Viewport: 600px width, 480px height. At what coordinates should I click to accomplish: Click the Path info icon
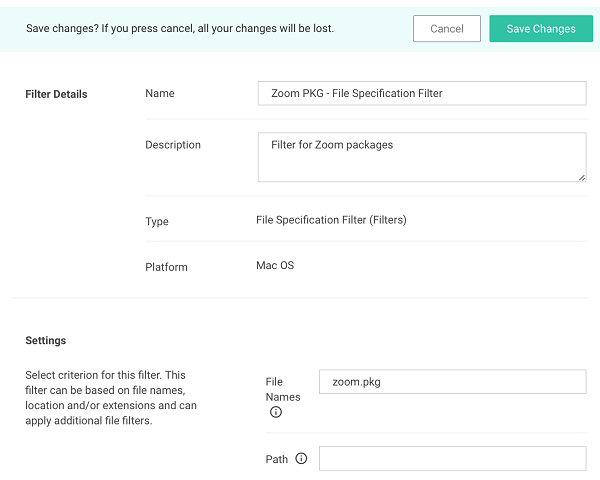click(301, 458)
